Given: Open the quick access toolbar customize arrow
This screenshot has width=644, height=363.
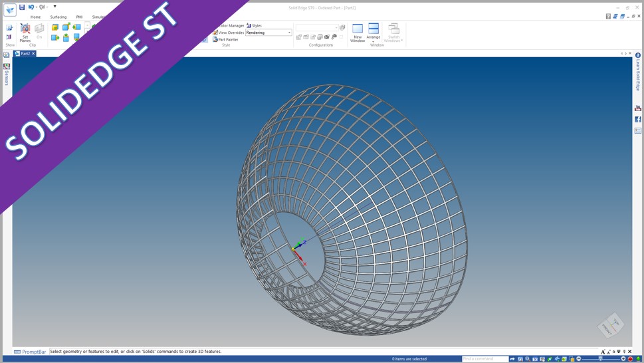Looking at the screenshot, I should (x=54, y=7).
